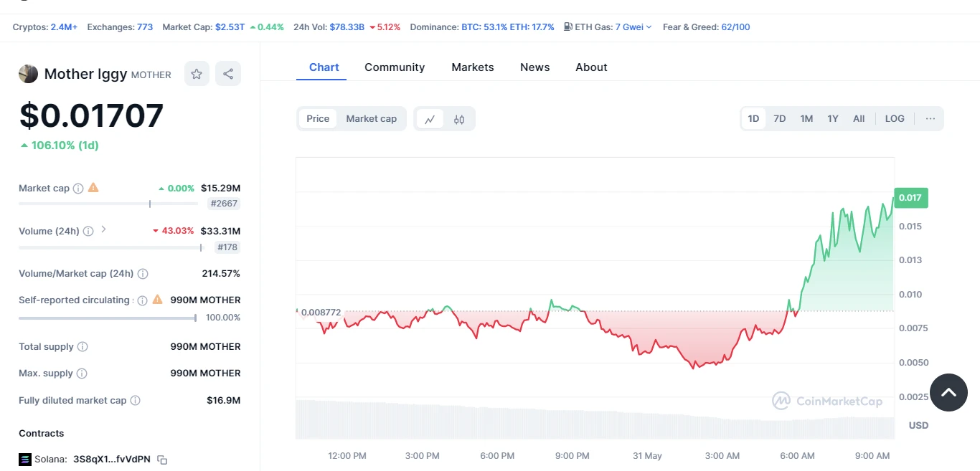980x471 pixels.
Task: Click the Market cap rank slider bar
Action: [108, 204]
